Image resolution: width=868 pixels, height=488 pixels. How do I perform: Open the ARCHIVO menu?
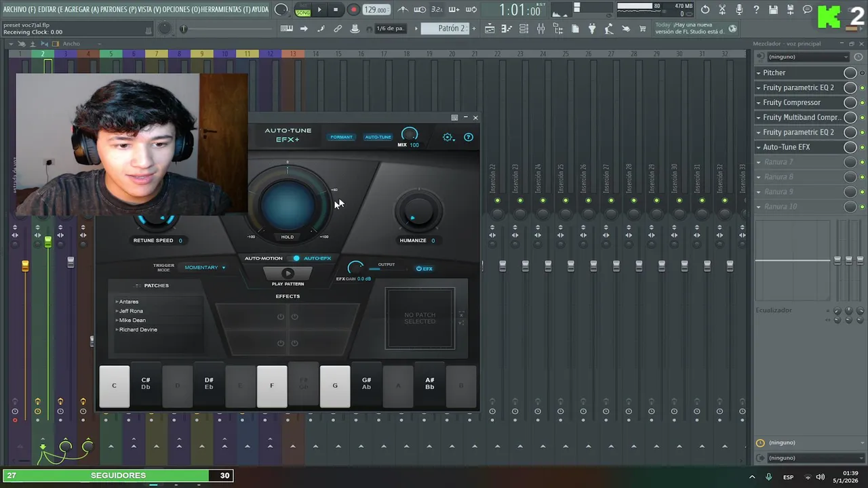(20, 9)
